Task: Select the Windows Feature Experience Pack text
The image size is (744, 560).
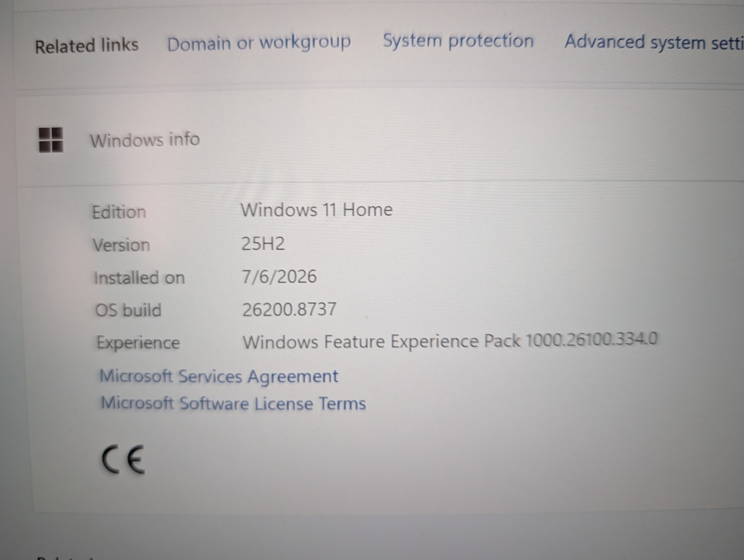Action: click(450, 341)
